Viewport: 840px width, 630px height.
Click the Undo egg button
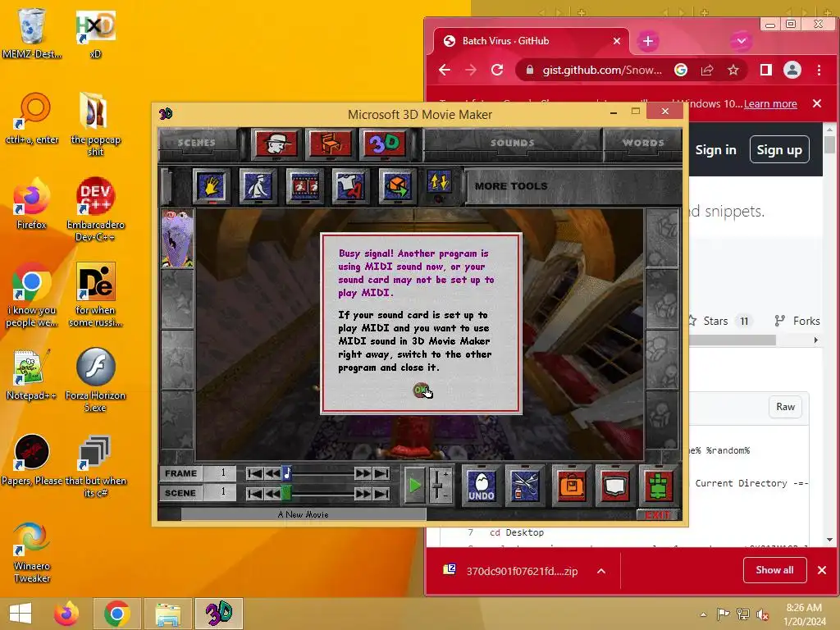point(481,486)
